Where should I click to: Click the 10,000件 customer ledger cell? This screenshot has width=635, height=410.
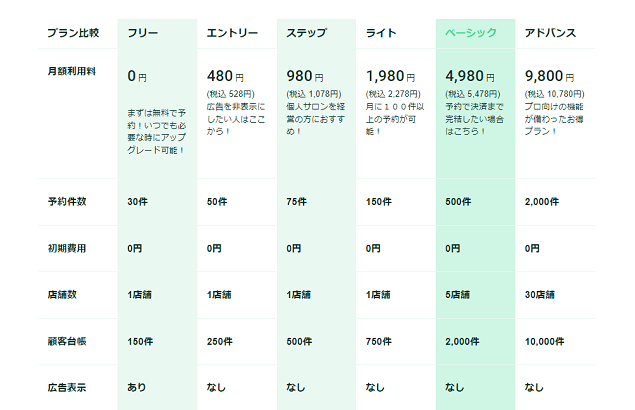click(x=544, y=342)
